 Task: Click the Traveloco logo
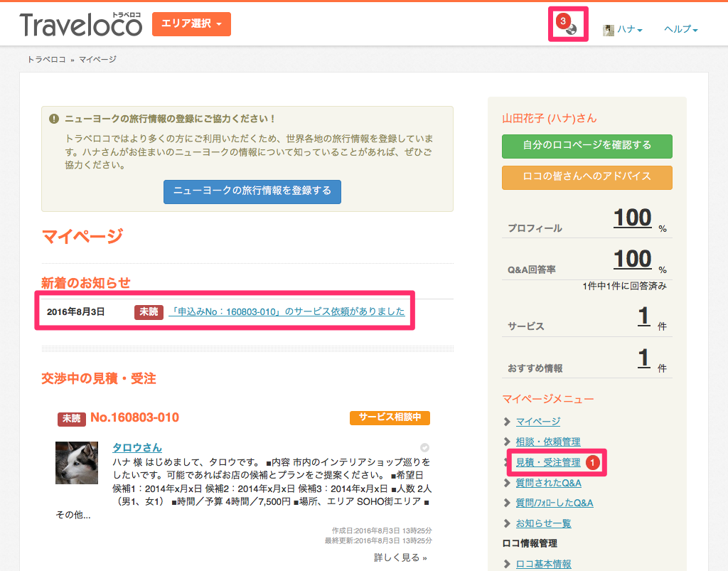[x=81, y=24]
